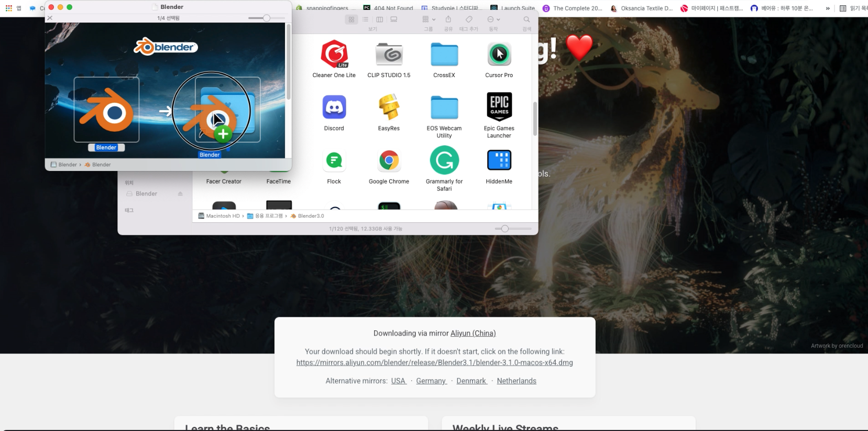Open the Launch Suite bookmark
Viewport: 868px width, 431px height.
point(513,8)
